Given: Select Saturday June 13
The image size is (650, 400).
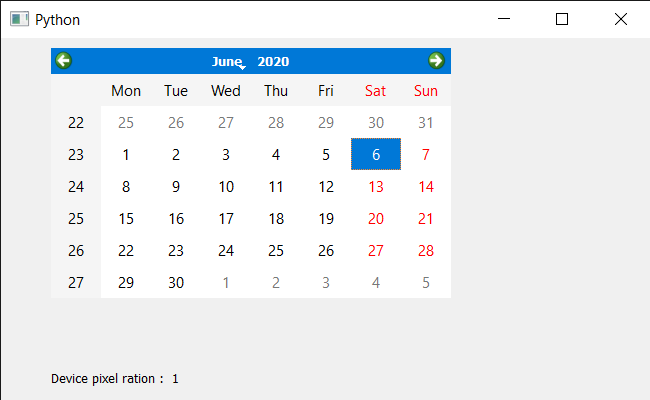Looking at the screenshot, I should click(x=376, y=187).
